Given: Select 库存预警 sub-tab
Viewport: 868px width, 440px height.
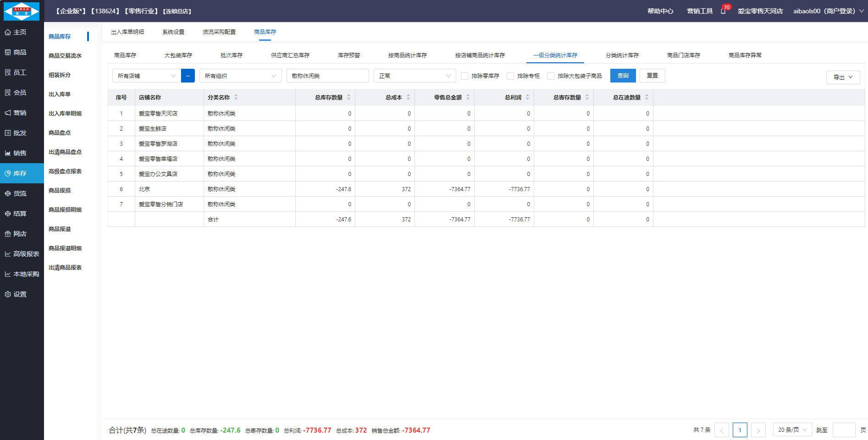Looking at the screenshot, I should (349, 55).
